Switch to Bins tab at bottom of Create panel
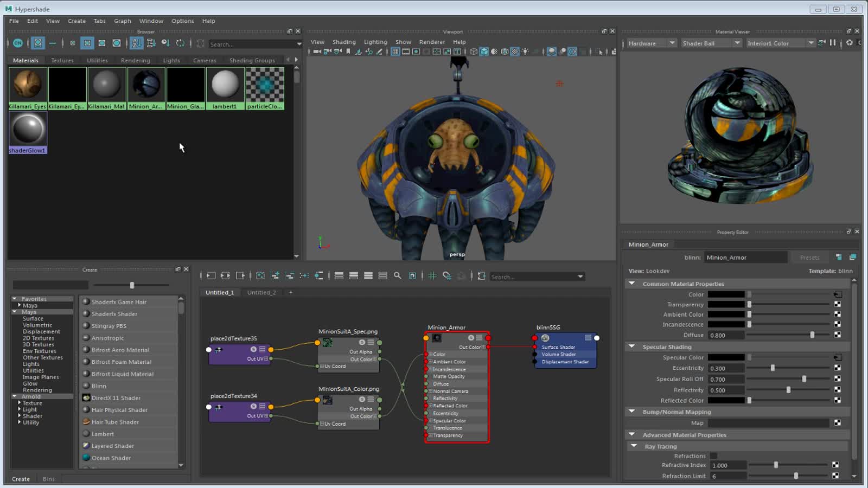The height and width of the screenshot is (488, 868). coord(49,479)
